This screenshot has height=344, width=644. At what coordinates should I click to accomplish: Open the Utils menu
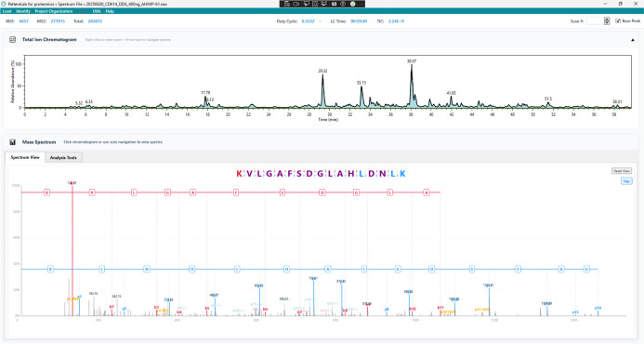pyautogui.click(x=97, y=11)
